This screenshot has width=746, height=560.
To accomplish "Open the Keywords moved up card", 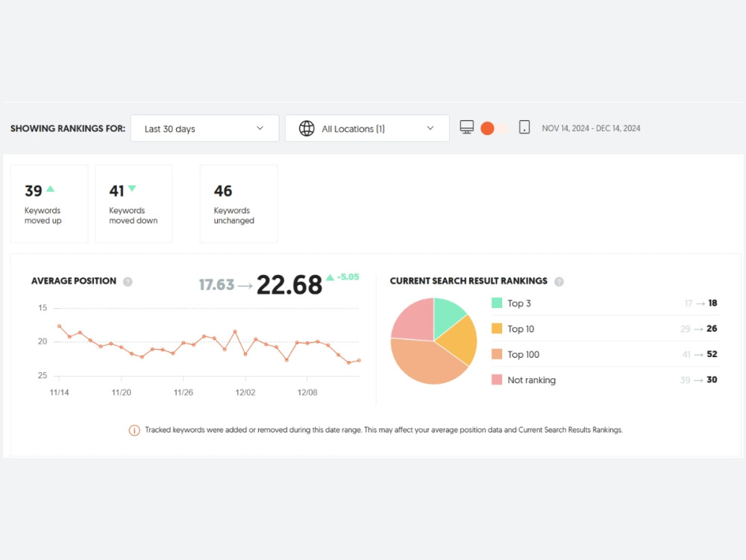I will [x=49, y=204].
